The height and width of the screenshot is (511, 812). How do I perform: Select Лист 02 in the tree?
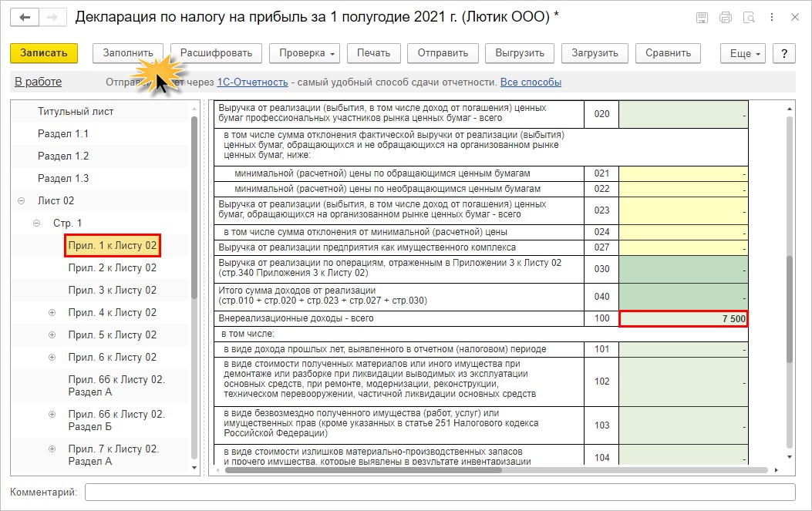56,200
